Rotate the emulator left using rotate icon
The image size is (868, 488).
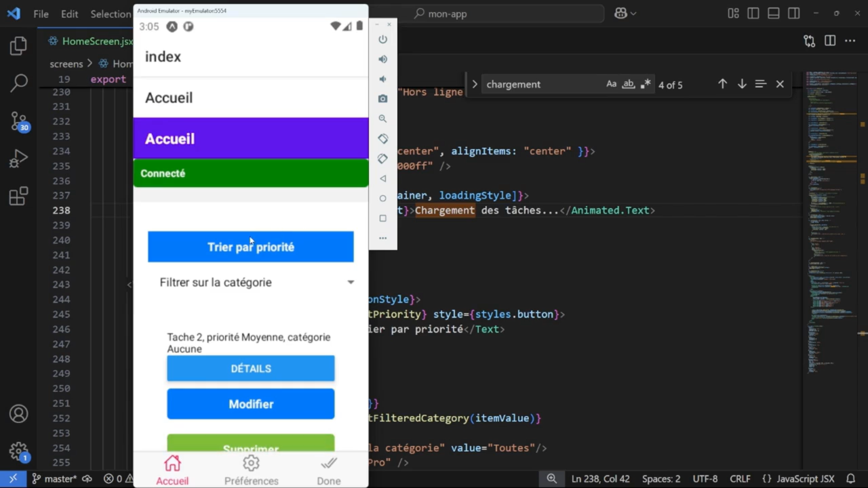point(382,138)
